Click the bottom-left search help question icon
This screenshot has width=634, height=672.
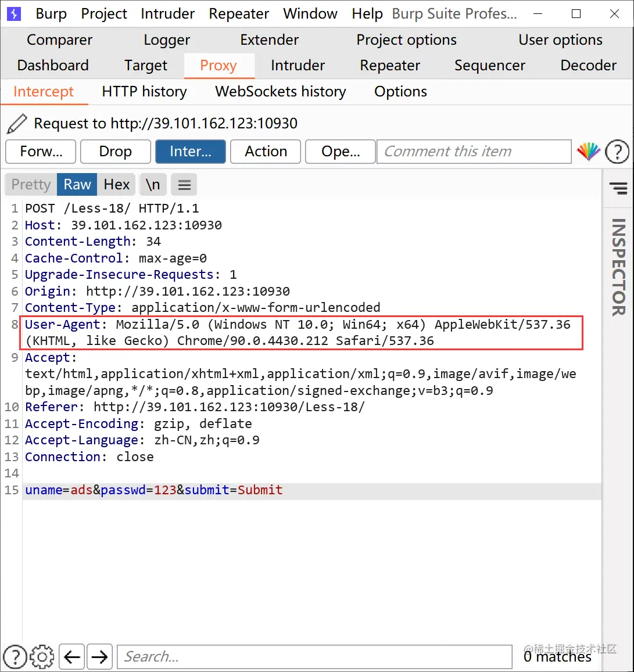(x=15, y=656)
